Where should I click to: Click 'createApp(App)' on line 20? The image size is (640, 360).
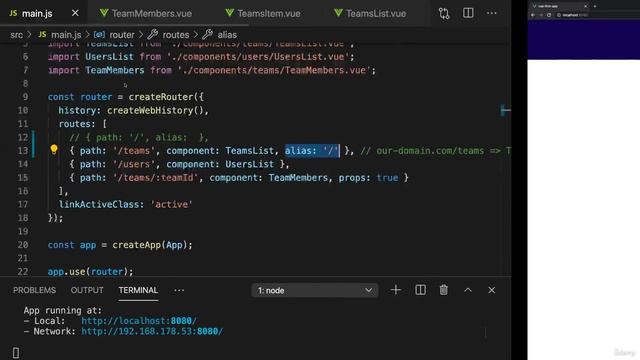(149, 245)
